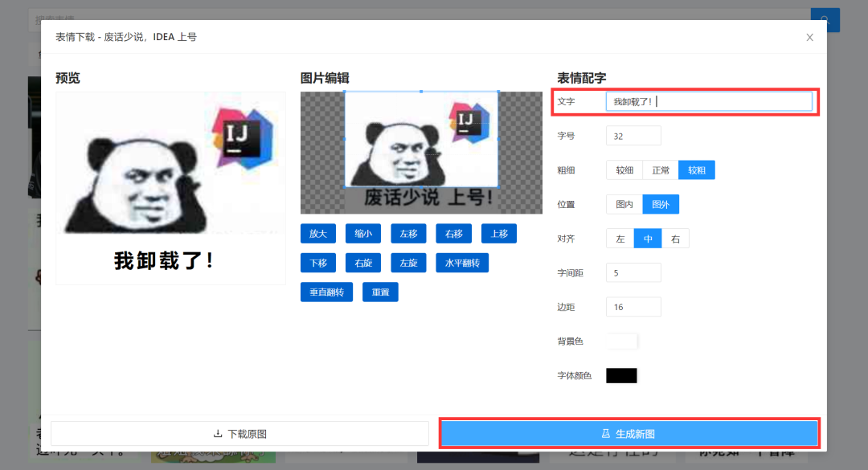
Task: Click the 边距 margin field
Action: pos(633,307)
